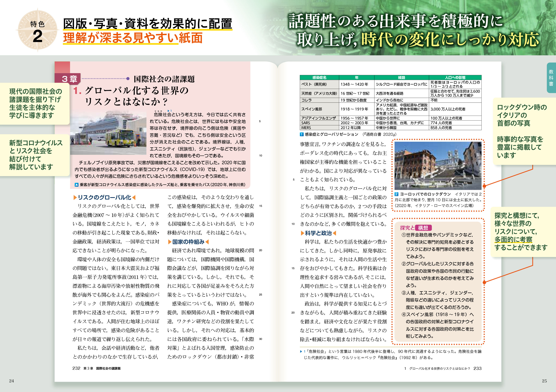
Task: Click the 特色 2 compass badge
Action: [38, 30]
